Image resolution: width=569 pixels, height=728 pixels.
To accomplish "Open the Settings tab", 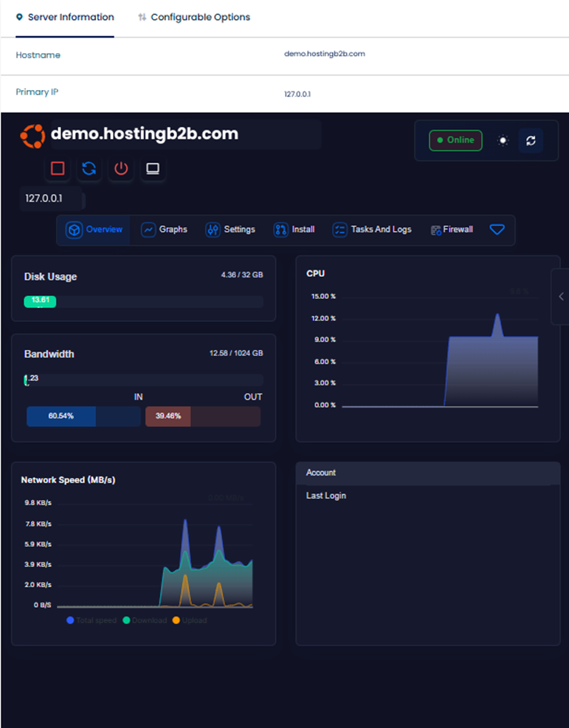I will pos(230,230).
